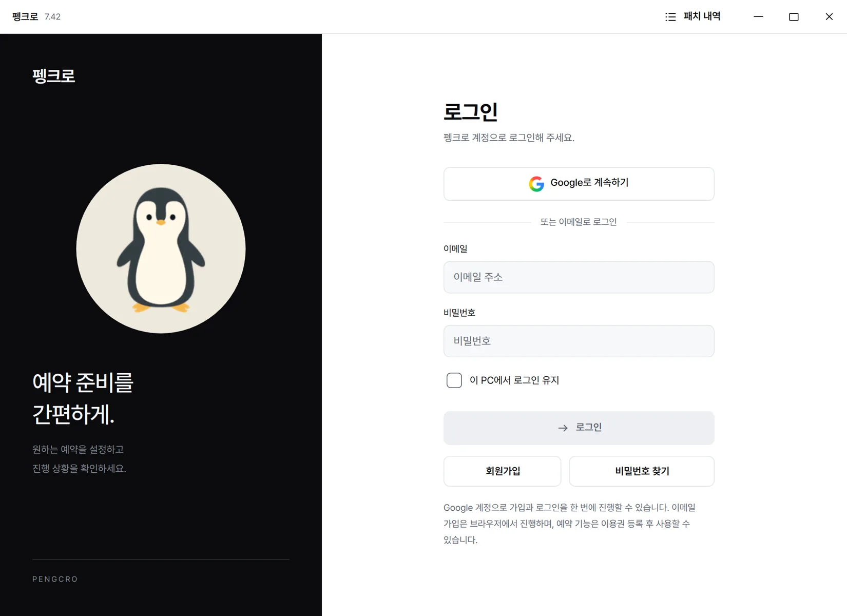This screenshot has height=616, width=847.
Task: Click the version number 7.42
Action: pos(52,17)
